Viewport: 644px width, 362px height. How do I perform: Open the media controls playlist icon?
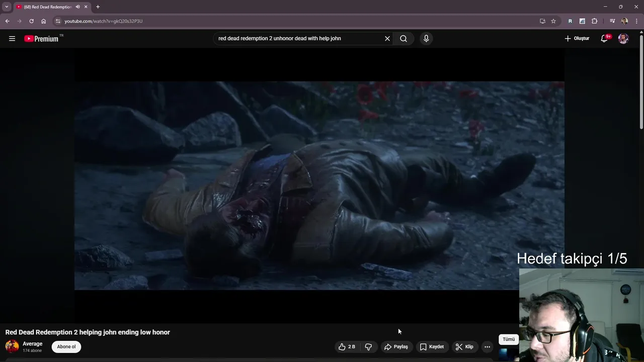(x=612, y=21)
